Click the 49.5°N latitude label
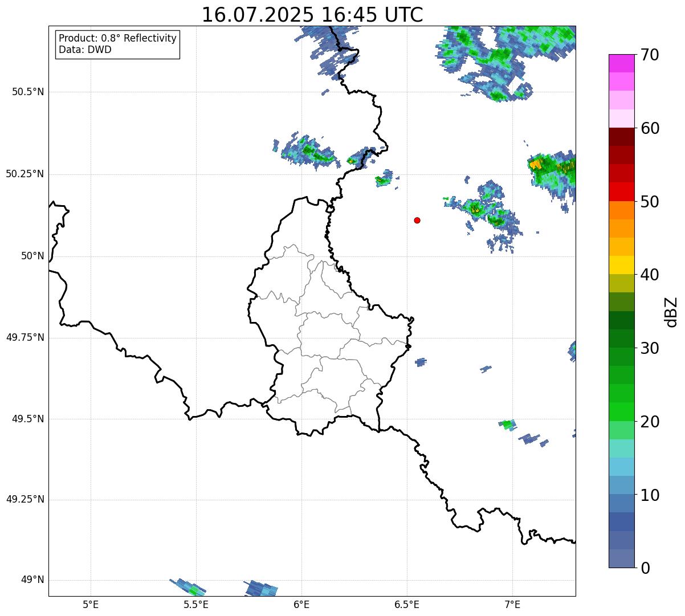 click(x=28, y=419)
